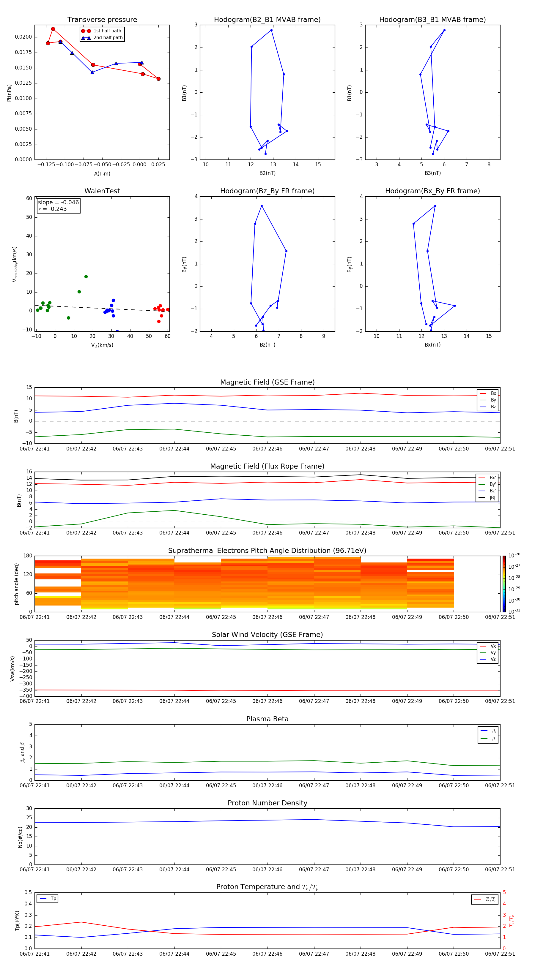This screenshot has width=535, height=980.
Task: Click the Vz entry in velocity legend
Action: pos(488,659)
